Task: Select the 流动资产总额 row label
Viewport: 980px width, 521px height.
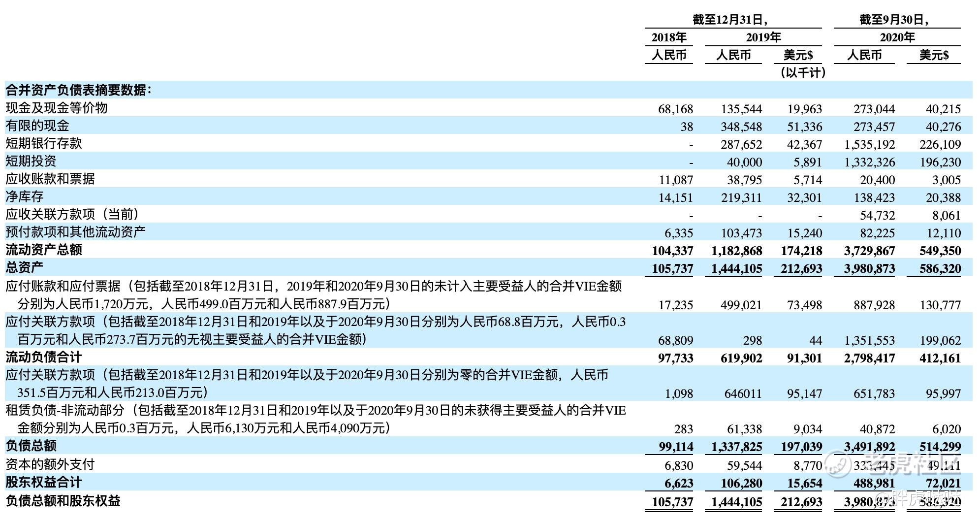Action: (x=44, y=250)
